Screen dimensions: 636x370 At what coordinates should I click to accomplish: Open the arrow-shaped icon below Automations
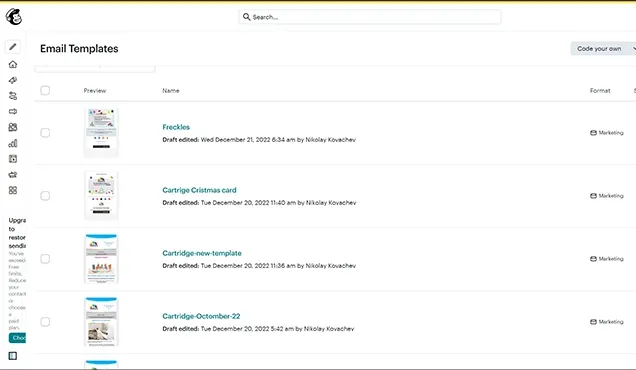(13, 112)
